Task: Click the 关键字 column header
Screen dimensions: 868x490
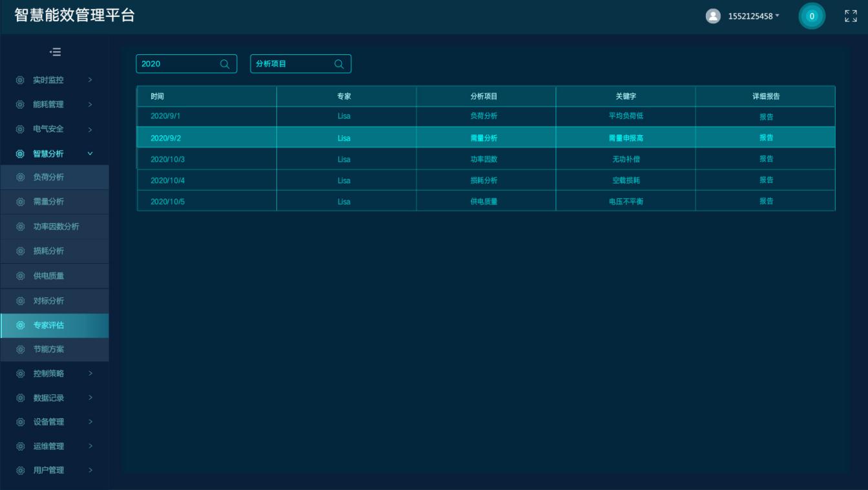Action: 626,96
